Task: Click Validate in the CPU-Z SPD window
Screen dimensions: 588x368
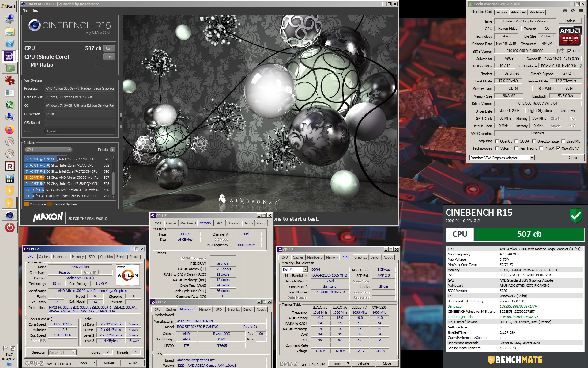Action: [363, 363]
